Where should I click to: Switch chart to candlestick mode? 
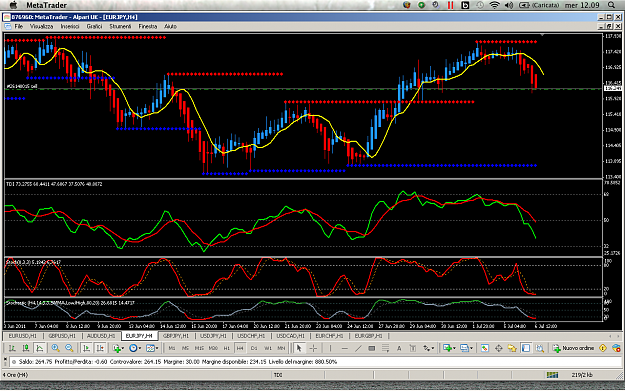point(26,348)
